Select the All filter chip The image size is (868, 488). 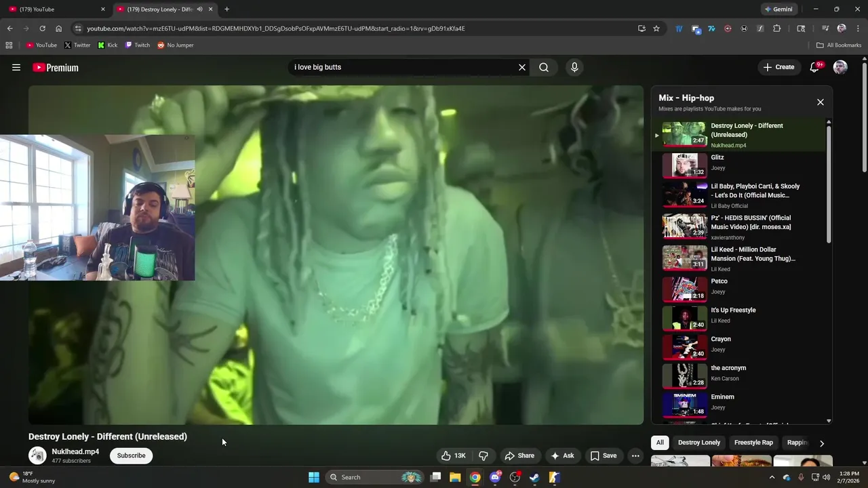click(660, 443)
